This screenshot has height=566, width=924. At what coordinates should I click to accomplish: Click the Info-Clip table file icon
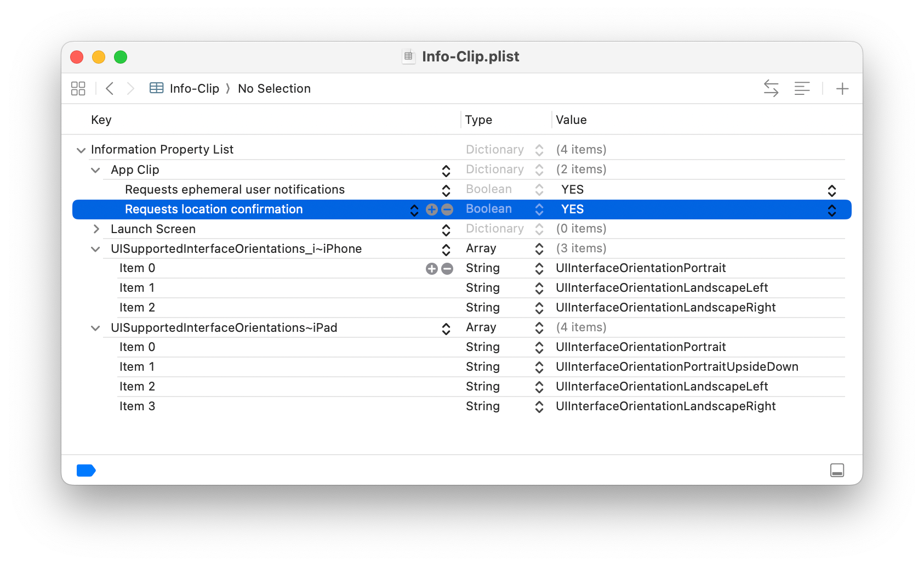(157, 88)
